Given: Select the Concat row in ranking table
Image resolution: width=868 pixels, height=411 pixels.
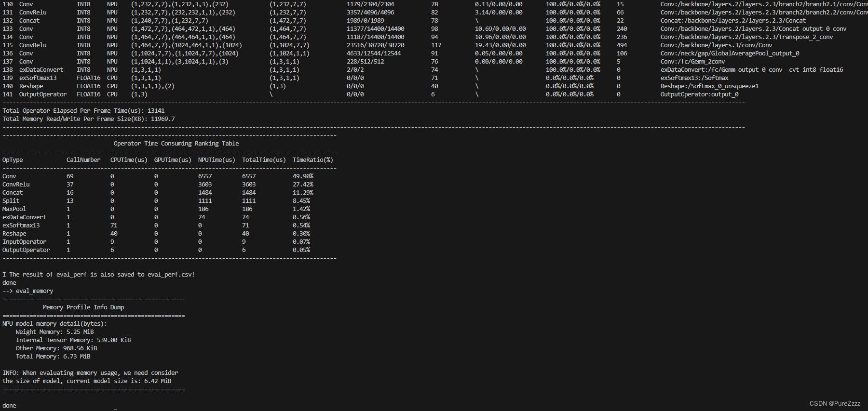Looking at the screenshot, I should coord(158,192).
